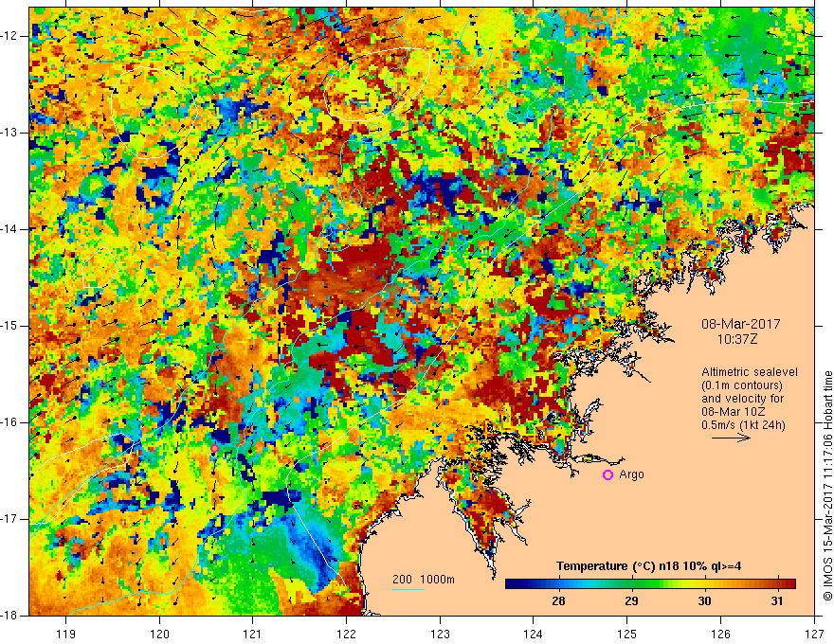Click color bar label '31'
The image size is (834, 644).
pyautogui.click(x=777, y=601)
